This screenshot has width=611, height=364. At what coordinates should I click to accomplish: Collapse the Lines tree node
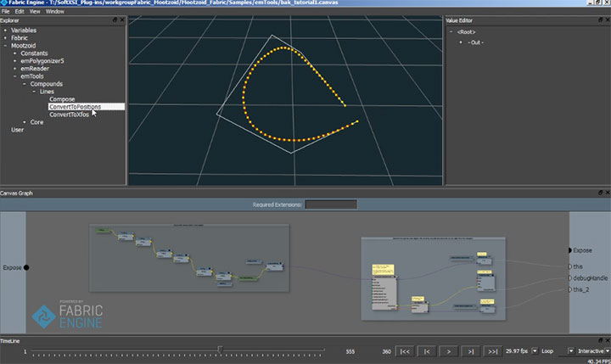click(34, 92)
